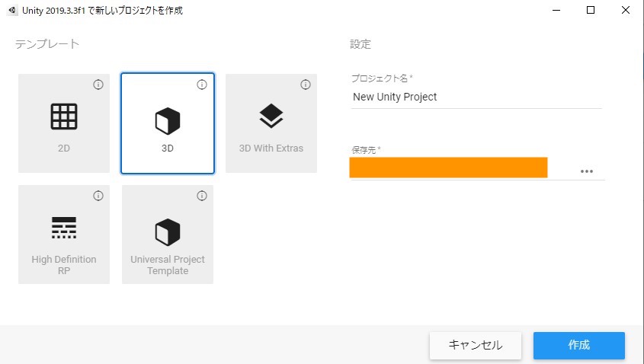Show info for High Definition RP template

98,196
